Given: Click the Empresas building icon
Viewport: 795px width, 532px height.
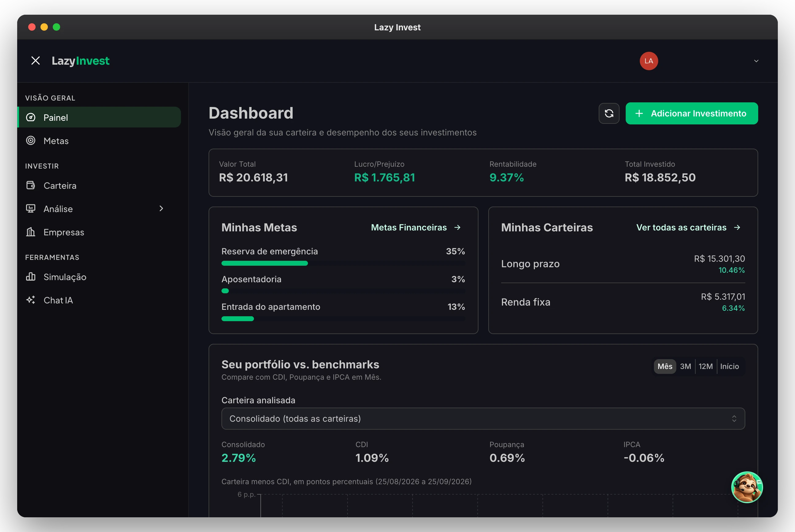Looking at the screenshot, I should pyautogui.click(x=31, y=232).
